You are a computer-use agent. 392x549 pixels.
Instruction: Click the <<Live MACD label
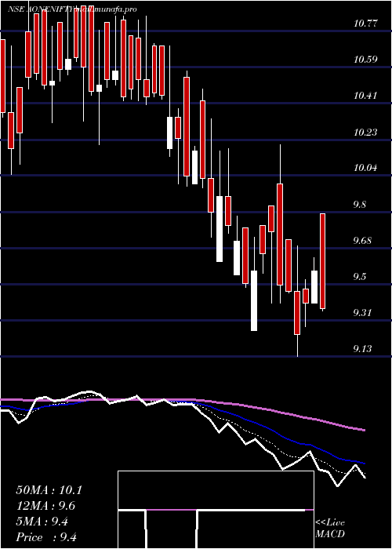pyautogui.click(x=330, y=529)
